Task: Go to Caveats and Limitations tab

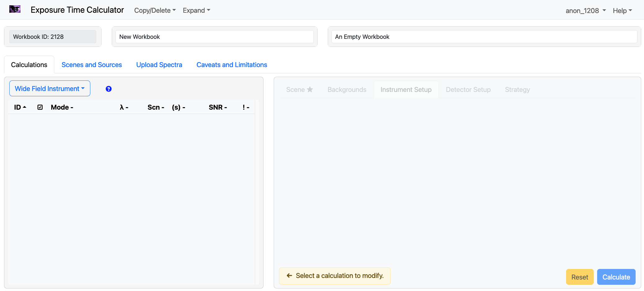Action: tap(232, 65)
